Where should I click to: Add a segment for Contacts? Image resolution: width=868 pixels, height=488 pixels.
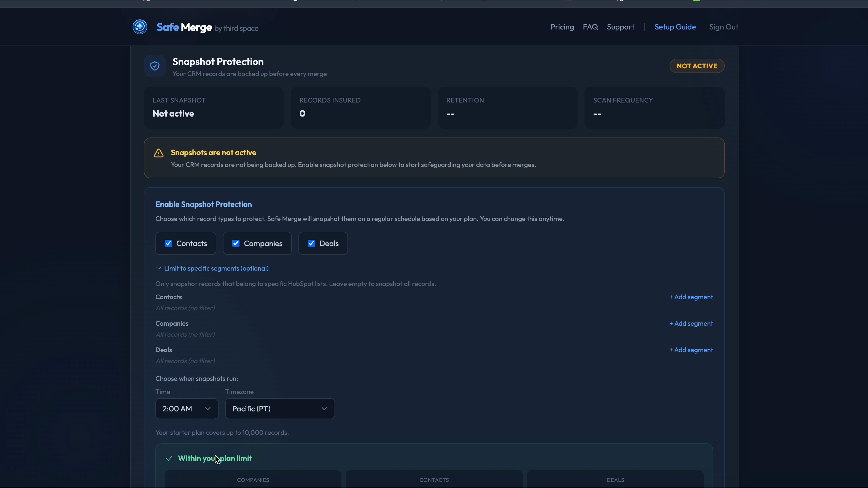[691, 297]
